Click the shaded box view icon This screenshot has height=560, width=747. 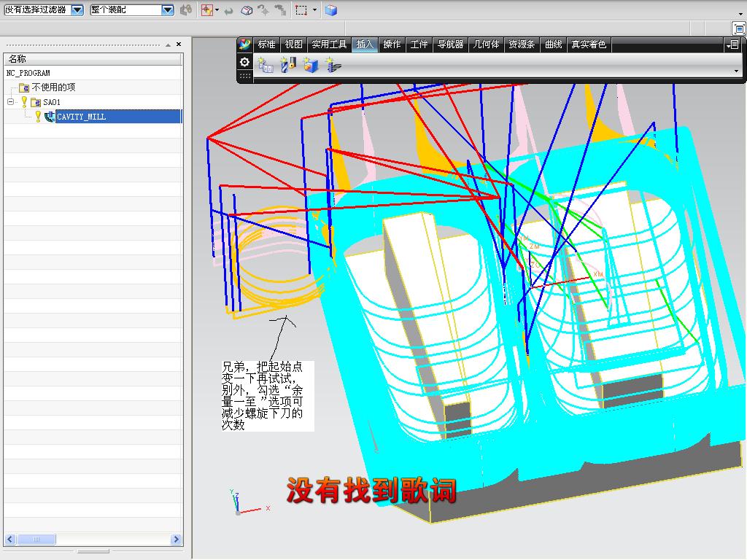point(247,10)
